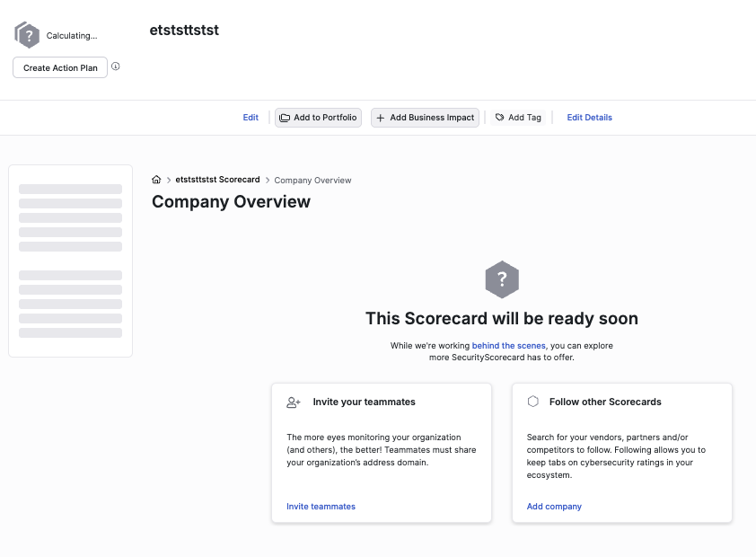Select the Company Overview breadcrumb item
This screenshot has height=557, width=756.
click(x=313, y=180)
